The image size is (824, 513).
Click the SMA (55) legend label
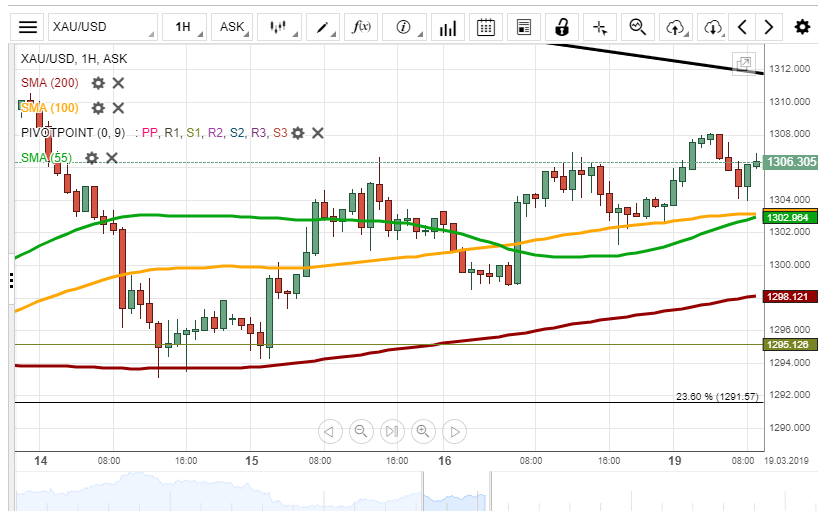click(x=46, y=158)
